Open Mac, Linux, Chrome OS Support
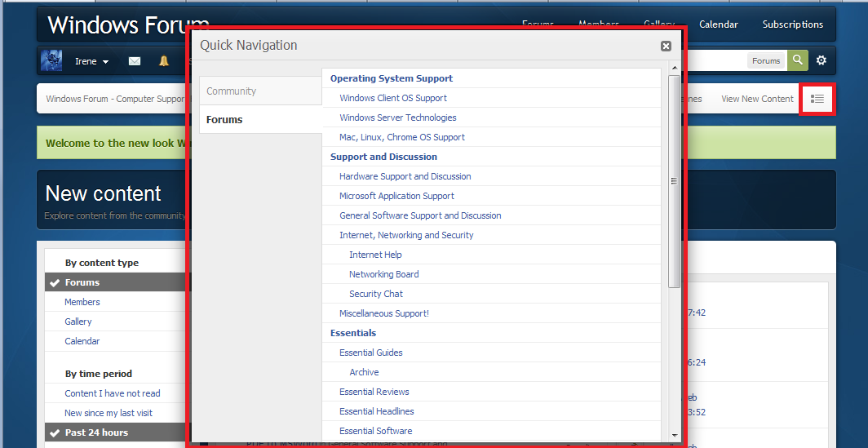Image resolution: width=868 pixels, height=448 pixels. pos(402,137)
